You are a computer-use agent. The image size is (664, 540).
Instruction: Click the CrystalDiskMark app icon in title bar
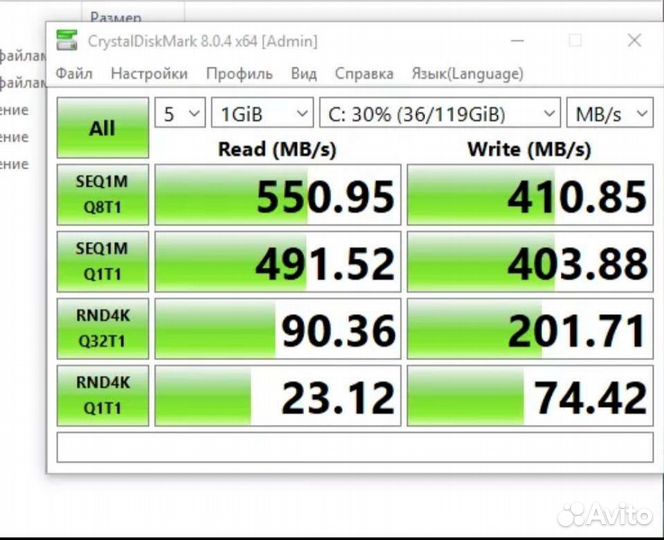[x=67, y=41]
